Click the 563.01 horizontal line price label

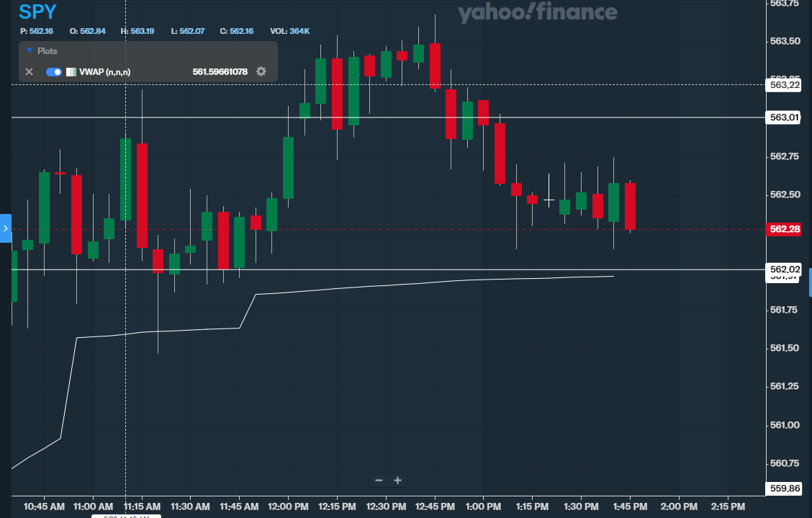coord(783,117)
